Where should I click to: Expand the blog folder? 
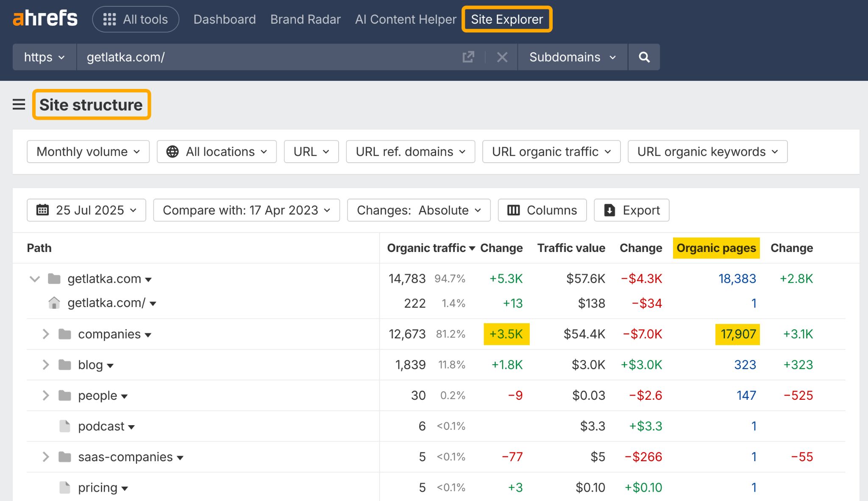(45, 365)
